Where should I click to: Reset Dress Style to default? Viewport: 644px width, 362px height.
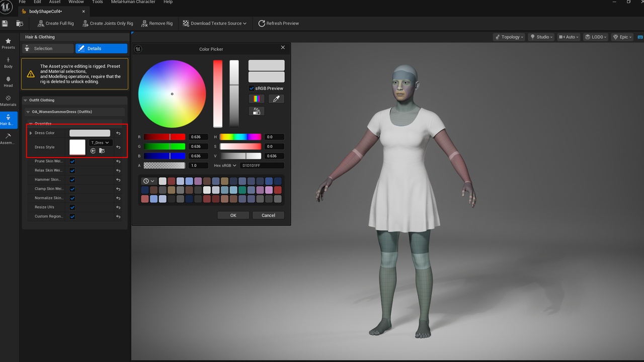(x=118, y=147)
